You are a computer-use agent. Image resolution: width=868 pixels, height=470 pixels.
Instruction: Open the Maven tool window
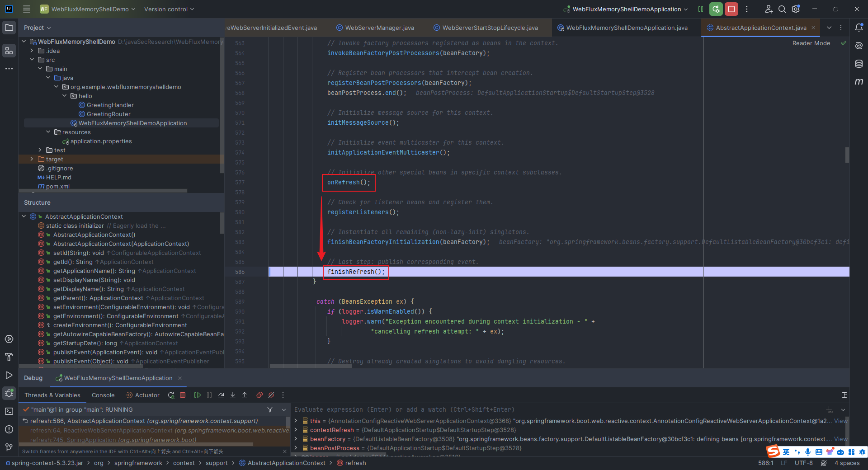[859, 82]
